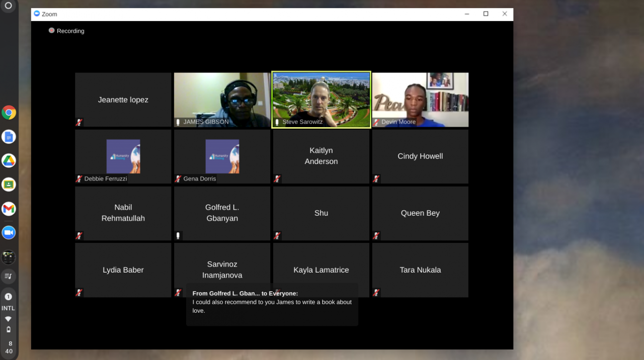Select the Golfred L. Gbanyan tile
The height and width of the screenshot is (360, 644).
click(x=222, y=213)
